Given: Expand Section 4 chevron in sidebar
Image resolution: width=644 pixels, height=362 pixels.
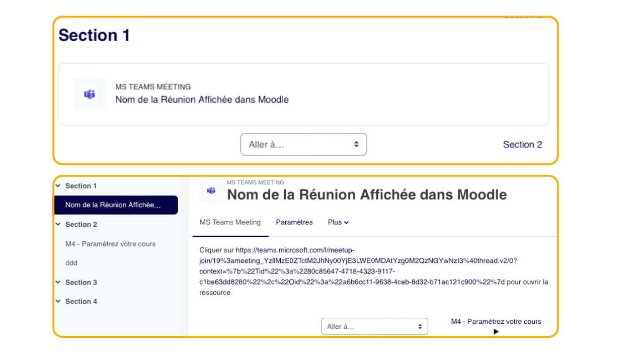Looking at the screenshot, I should pos(58,301).
